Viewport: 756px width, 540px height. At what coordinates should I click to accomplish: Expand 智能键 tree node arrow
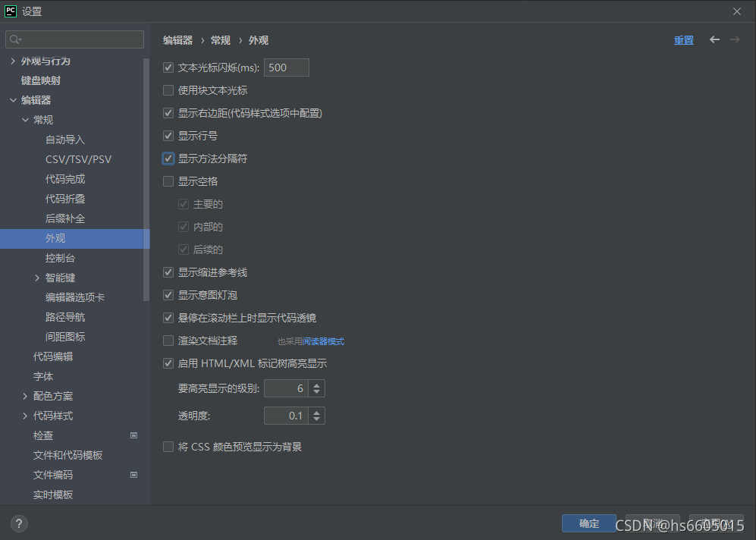37,278
